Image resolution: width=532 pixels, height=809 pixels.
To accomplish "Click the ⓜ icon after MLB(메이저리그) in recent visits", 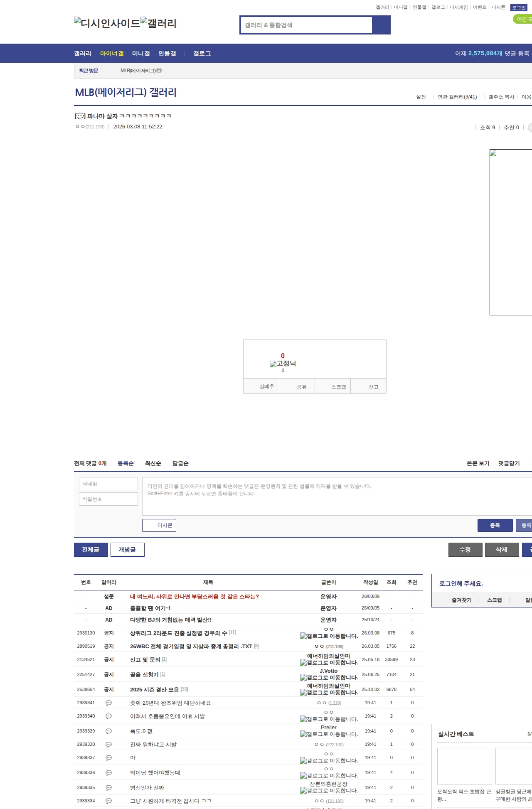I will coord(159,71).
